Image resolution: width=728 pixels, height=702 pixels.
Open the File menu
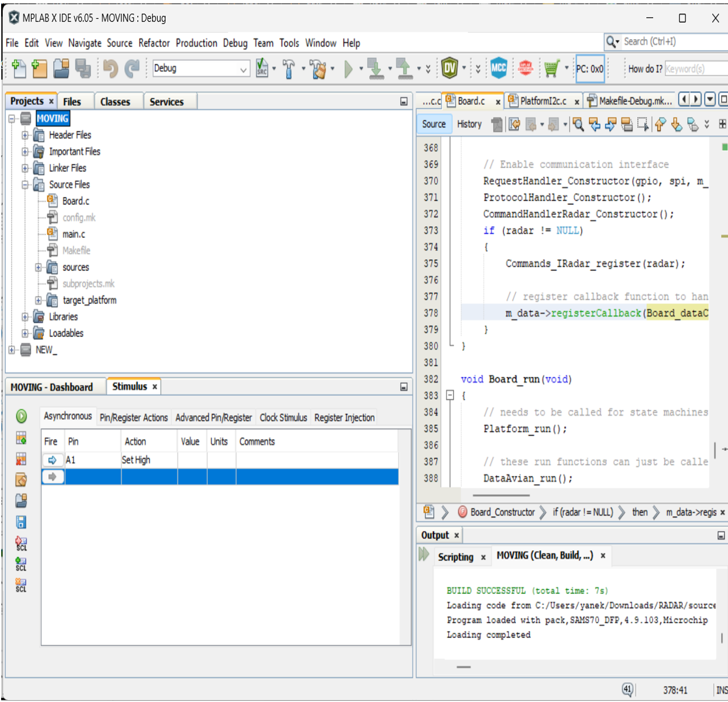tap(12, 43)
